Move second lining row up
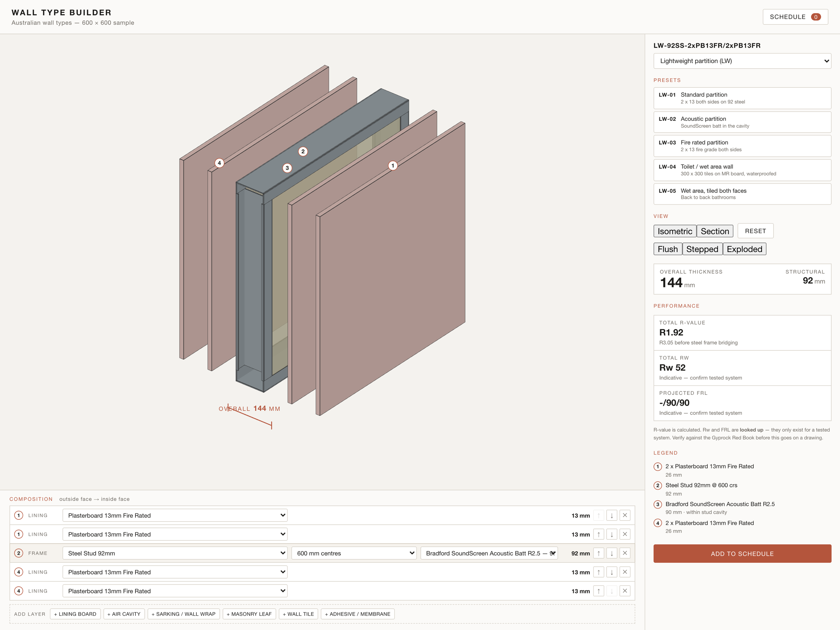 pyautogui.click(x=598, y=534)
